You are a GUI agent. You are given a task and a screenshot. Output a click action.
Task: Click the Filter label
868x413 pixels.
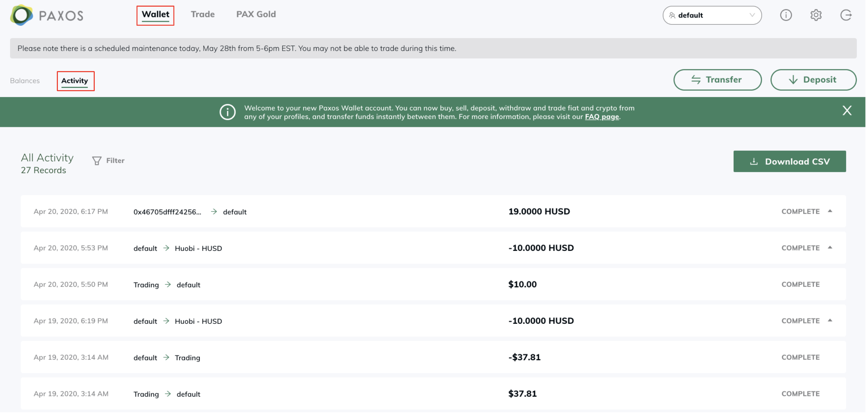click(115, 161)
